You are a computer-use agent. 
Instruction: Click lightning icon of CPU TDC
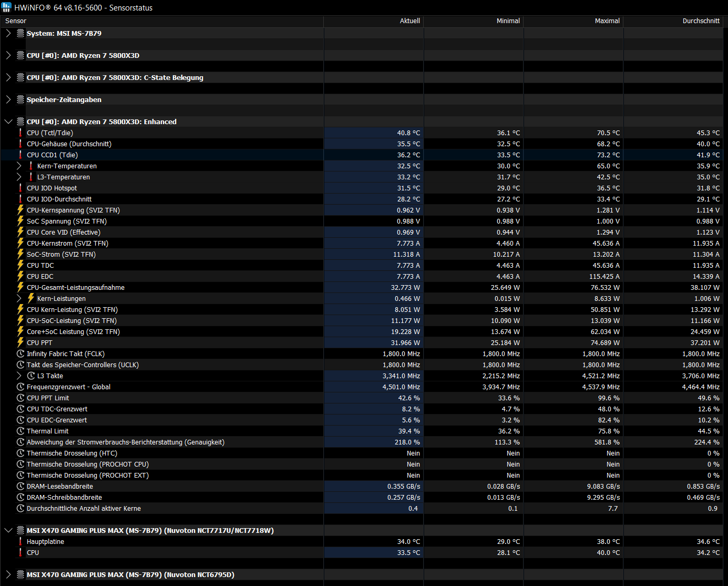tap(20, 265)
